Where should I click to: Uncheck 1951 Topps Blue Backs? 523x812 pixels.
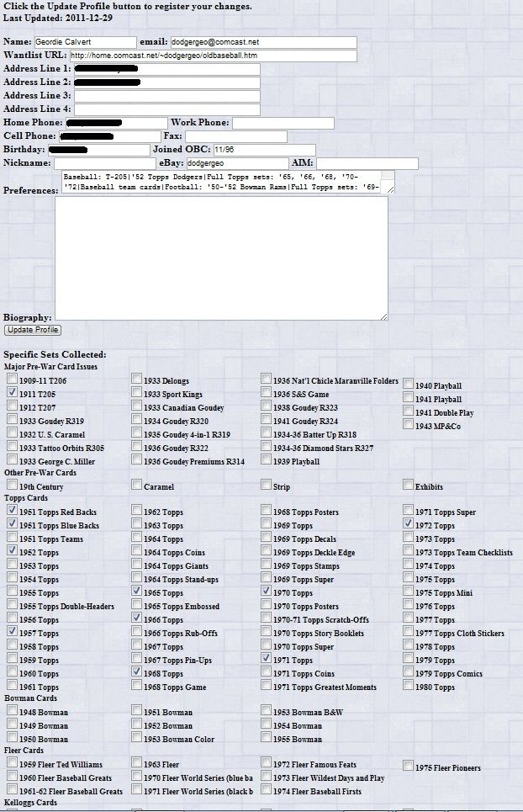(12, 523)
